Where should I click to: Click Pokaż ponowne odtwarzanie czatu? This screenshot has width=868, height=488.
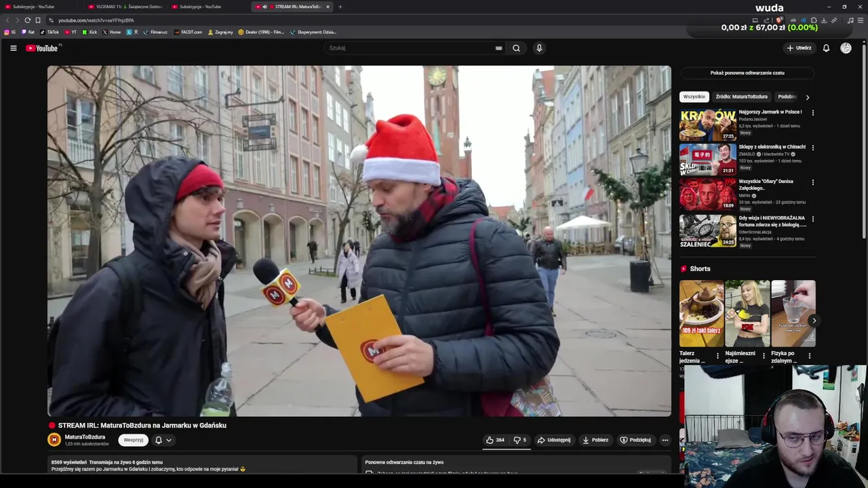[747, 73]
